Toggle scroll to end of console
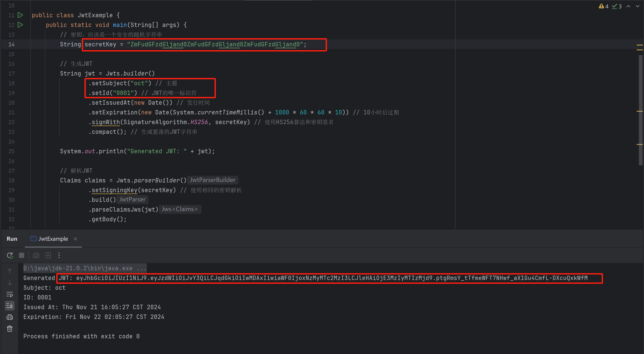The height and width of the screenshot is (354, 644). click(10, 306)
